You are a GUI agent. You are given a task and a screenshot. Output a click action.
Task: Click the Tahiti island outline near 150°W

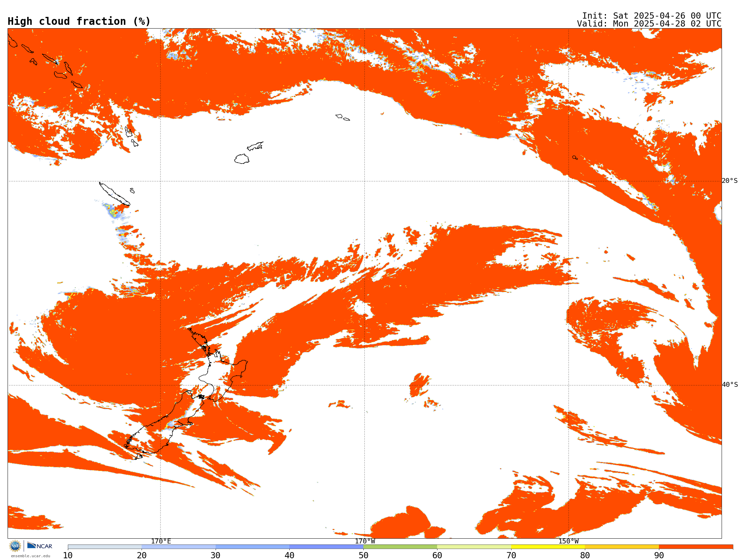575,157
